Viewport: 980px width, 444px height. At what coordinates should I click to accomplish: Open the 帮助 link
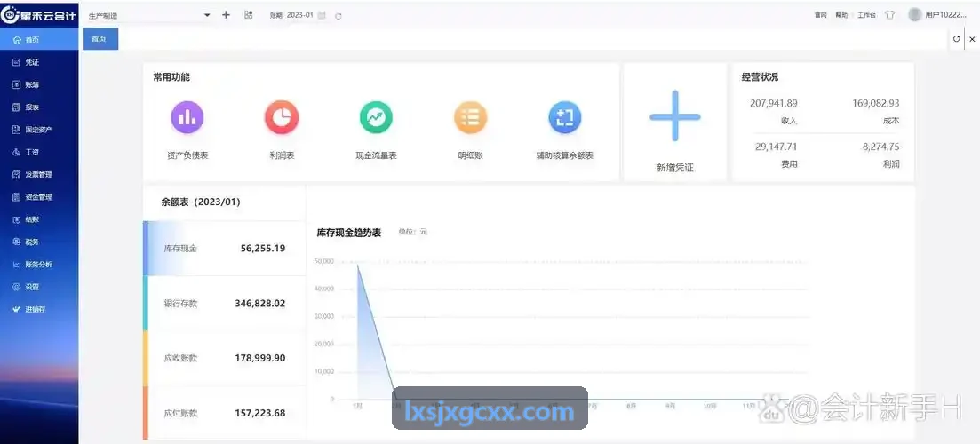click(841, 16)
